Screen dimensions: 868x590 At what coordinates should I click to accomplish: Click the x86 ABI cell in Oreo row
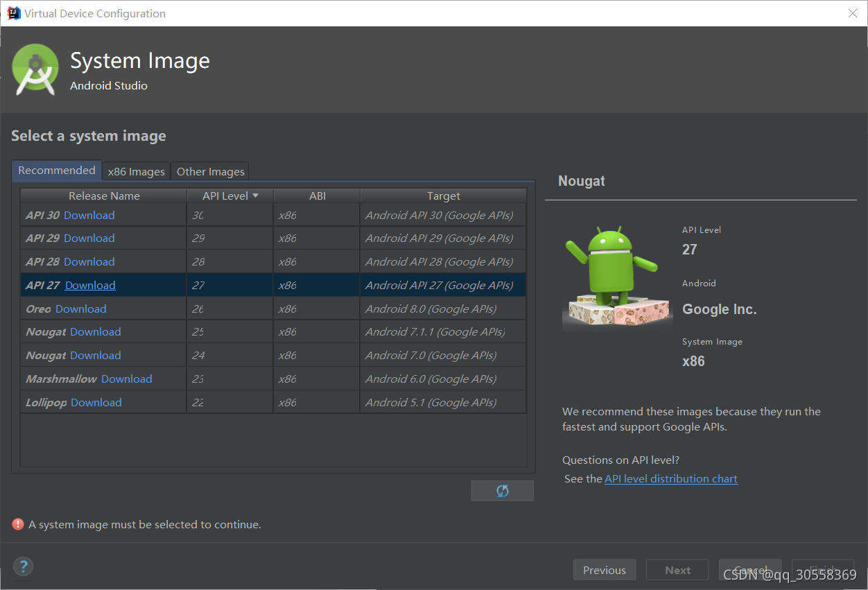(317, 309)
